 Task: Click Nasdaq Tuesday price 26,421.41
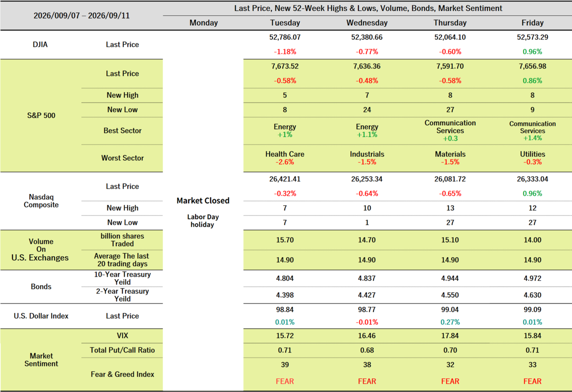pos(285,179)
